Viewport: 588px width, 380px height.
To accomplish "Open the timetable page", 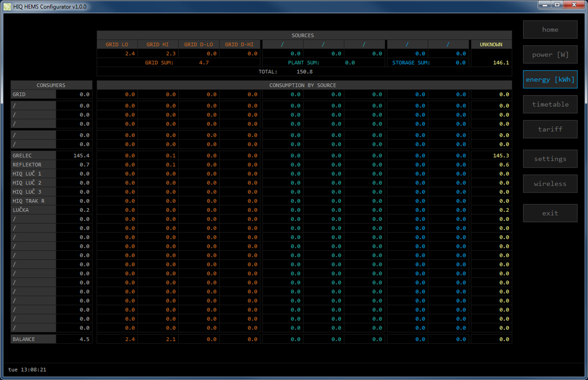I will click(550, 104).
